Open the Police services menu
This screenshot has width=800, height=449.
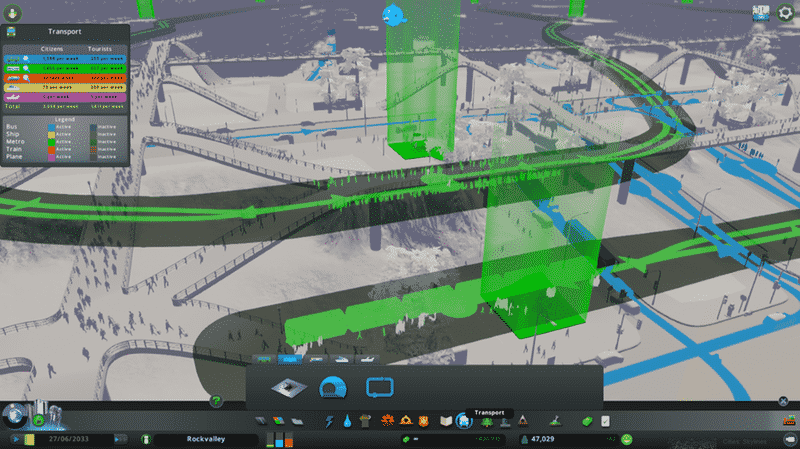pos(425,421)
